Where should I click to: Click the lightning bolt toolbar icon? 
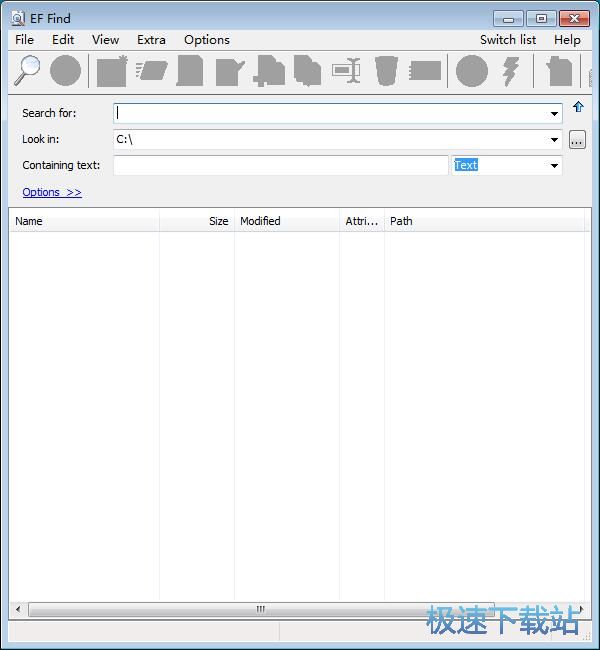click(511, 71)
